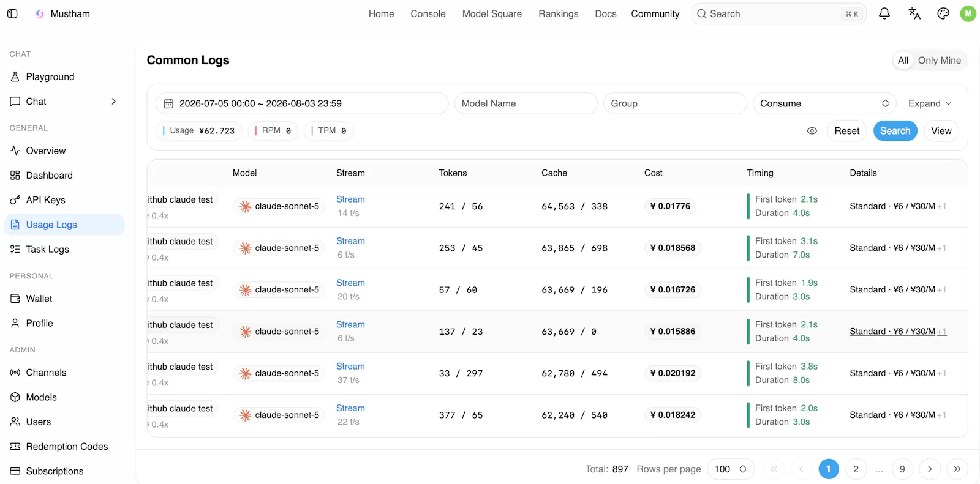Image resolution: width=980 pixels, height=484 pixels.
Task: Click the Usage Logs document icon
Action: 15,225
